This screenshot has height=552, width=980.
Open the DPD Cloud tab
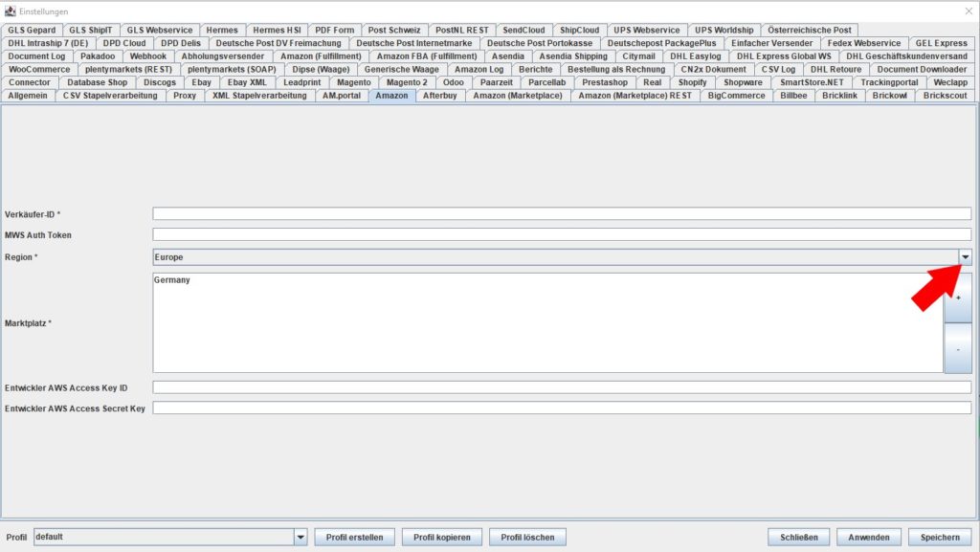click(124, 43)
